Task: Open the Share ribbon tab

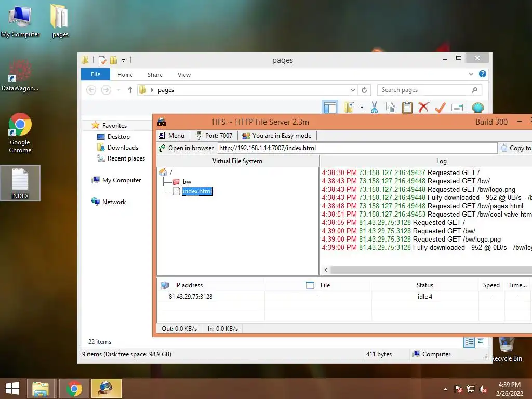Action: tap(155, 75)
